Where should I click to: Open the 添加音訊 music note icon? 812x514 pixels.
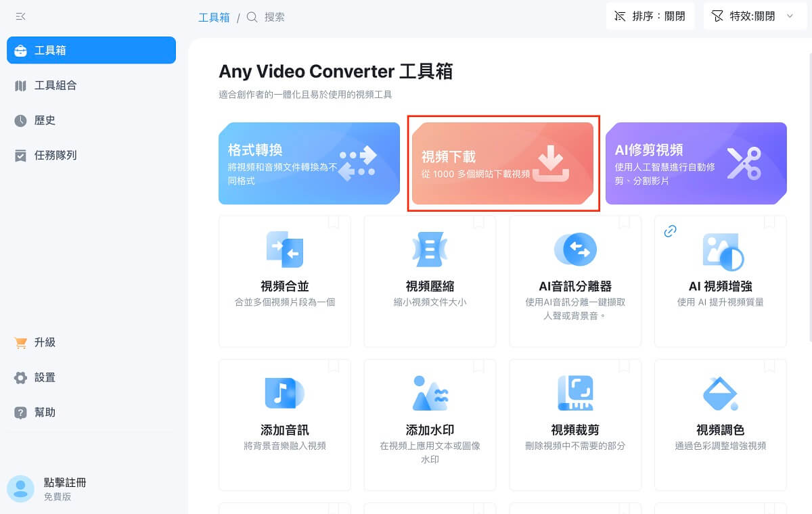(x=285, y=393)
